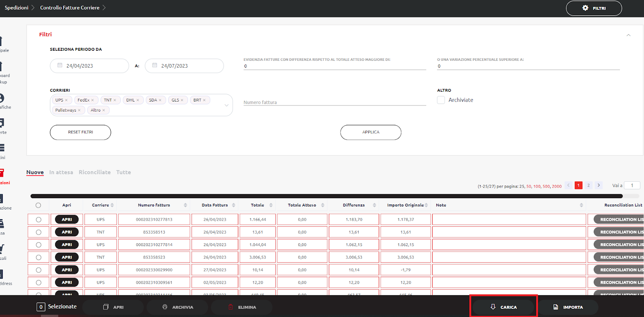Focus the 'Vai a' page number field
This screenshot has width=644, height=317.
(x=632, y=185)
